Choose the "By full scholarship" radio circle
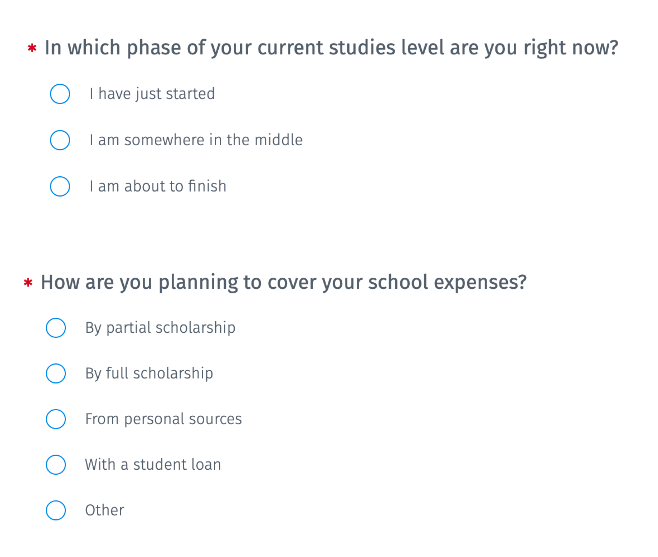The width and height of the screenshot is (658, 557). coord(56,374)
